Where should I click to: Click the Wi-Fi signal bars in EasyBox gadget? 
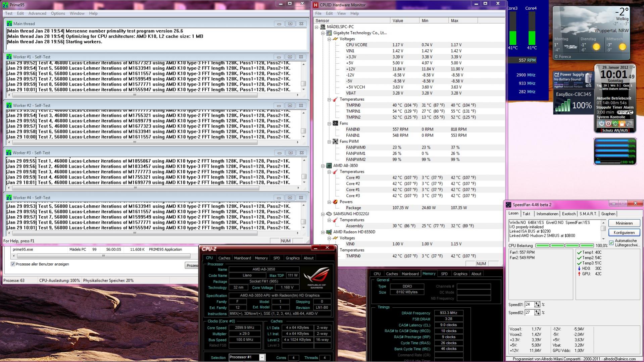click(562, 106)
